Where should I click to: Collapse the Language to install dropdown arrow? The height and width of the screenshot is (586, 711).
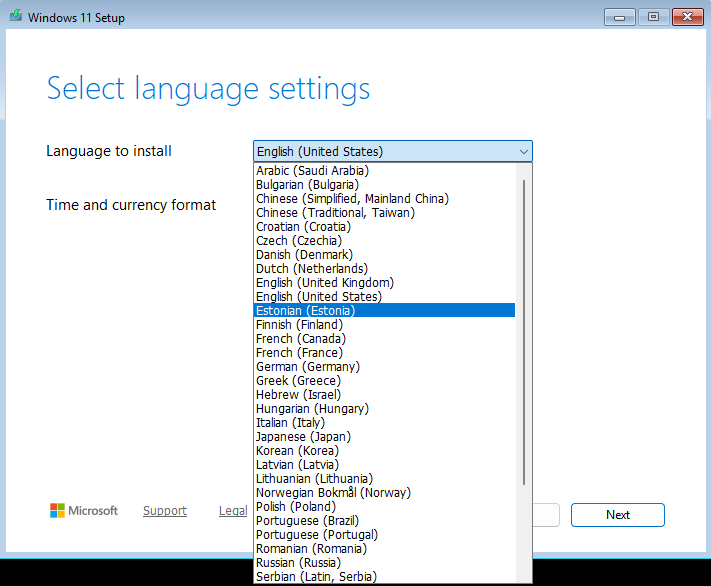pos(523,152)
